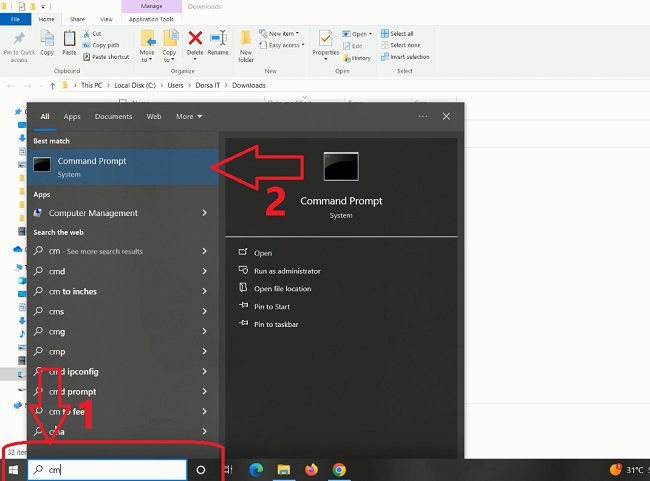Open the Windows Start button
The image size is (650, 481).
coord(13,470)
